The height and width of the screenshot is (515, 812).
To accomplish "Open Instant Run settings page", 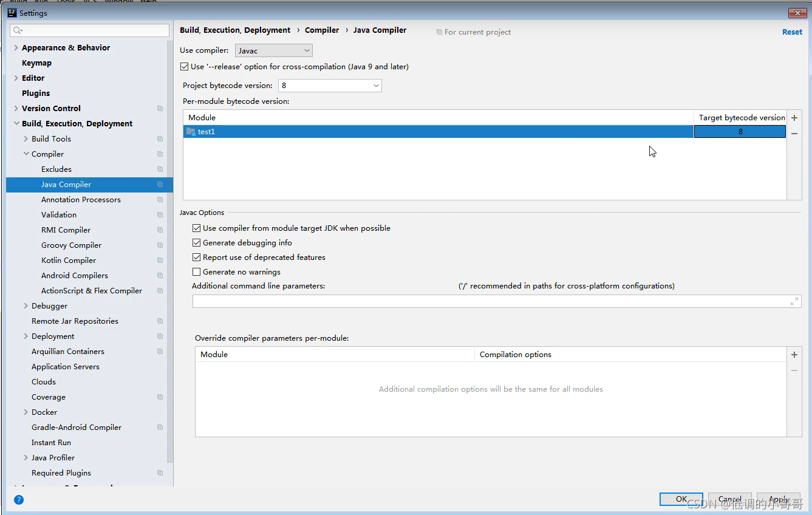I will pyautogui.click(x=51, y=443).
